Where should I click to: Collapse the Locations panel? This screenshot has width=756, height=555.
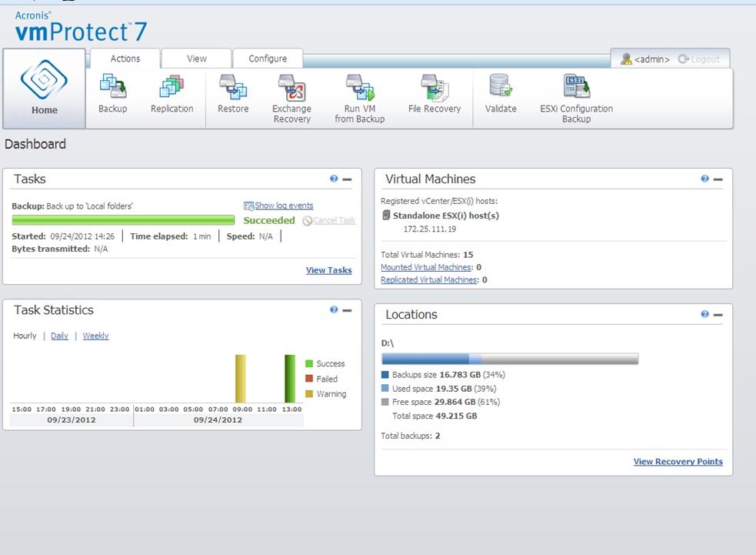pyautogui.click(x=718, y=315)
